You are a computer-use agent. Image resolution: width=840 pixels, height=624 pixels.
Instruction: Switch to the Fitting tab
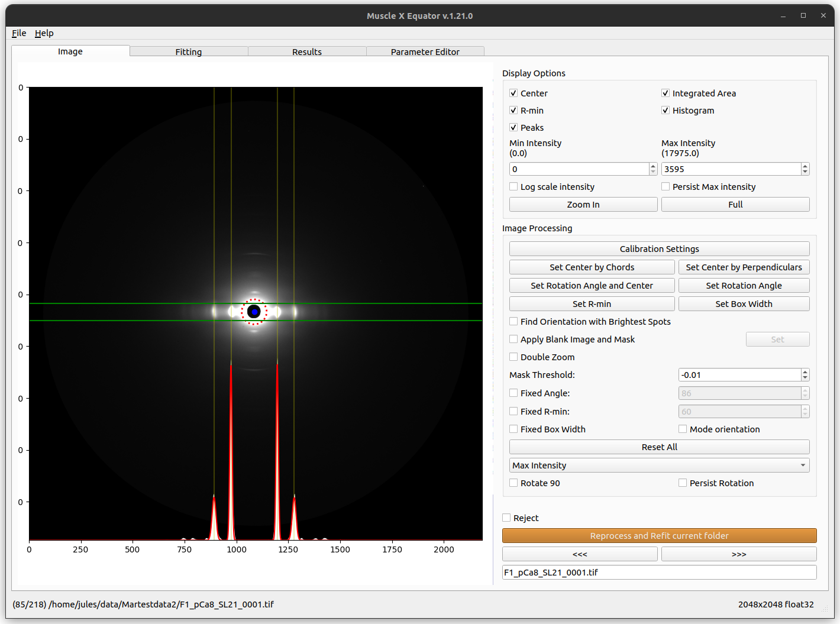189,52
